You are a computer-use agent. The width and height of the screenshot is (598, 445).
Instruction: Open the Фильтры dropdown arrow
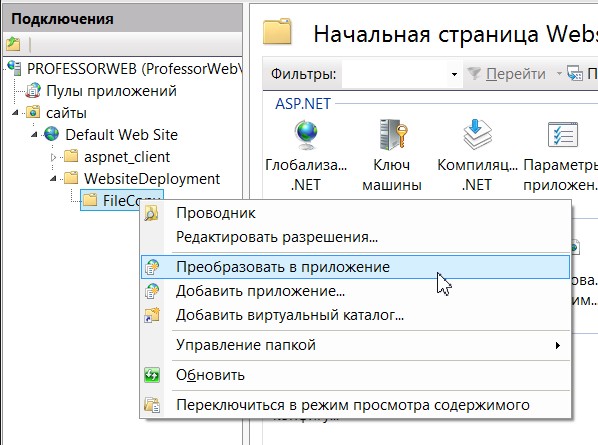[x=454, y=74]
